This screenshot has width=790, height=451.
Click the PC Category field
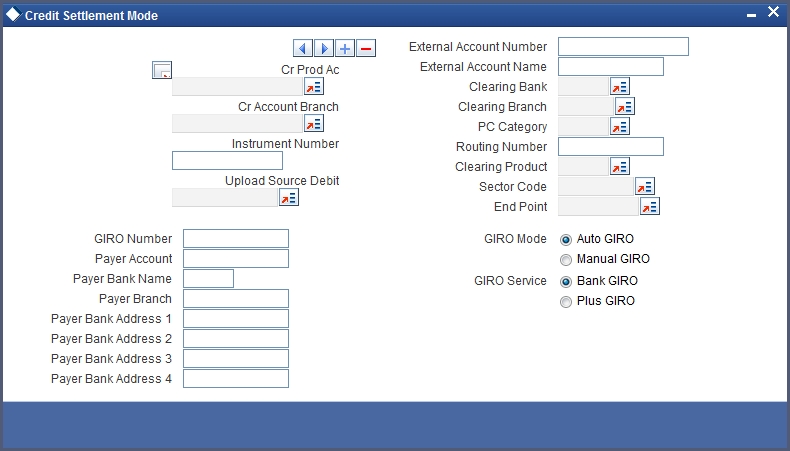click(583, 126)
